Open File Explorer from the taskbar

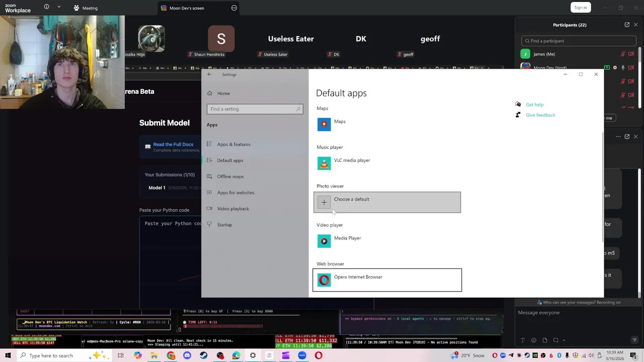[x=154, y=355]
